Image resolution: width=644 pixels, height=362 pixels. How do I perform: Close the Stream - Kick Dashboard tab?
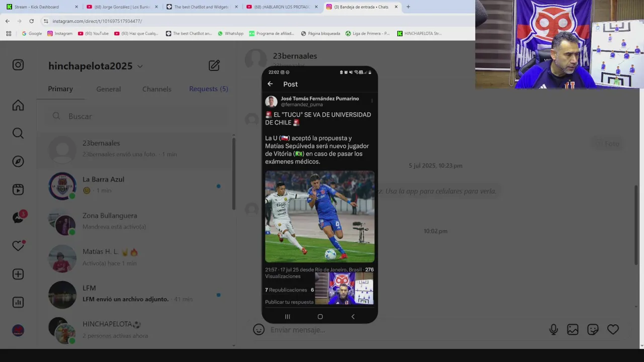(76, 7)
